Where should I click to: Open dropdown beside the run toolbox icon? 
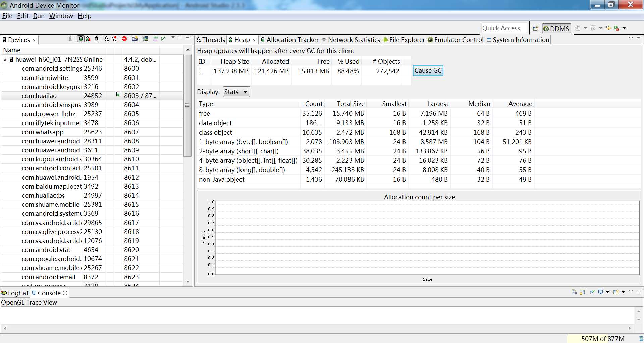pyautogui.click(x=624, y=28)
